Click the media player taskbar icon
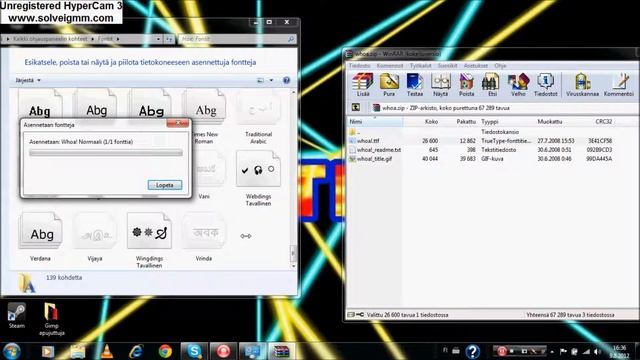 48,351
